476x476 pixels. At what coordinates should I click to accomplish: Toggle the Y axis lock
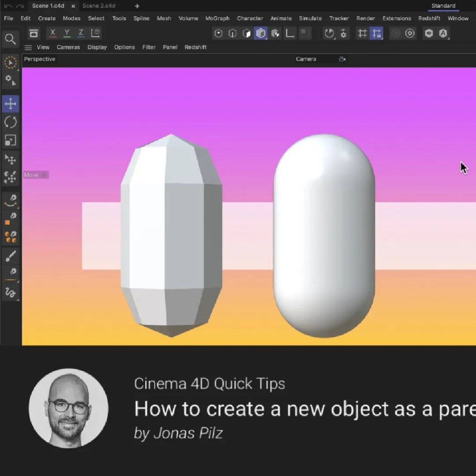[x=67, y=33]
